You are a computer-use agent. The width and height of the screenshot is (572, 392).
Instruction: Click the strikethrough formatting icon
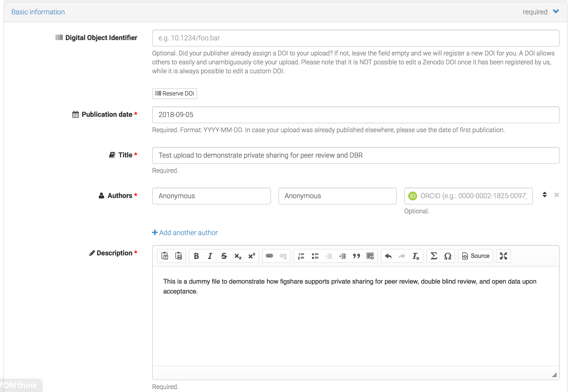click(224, 256)
